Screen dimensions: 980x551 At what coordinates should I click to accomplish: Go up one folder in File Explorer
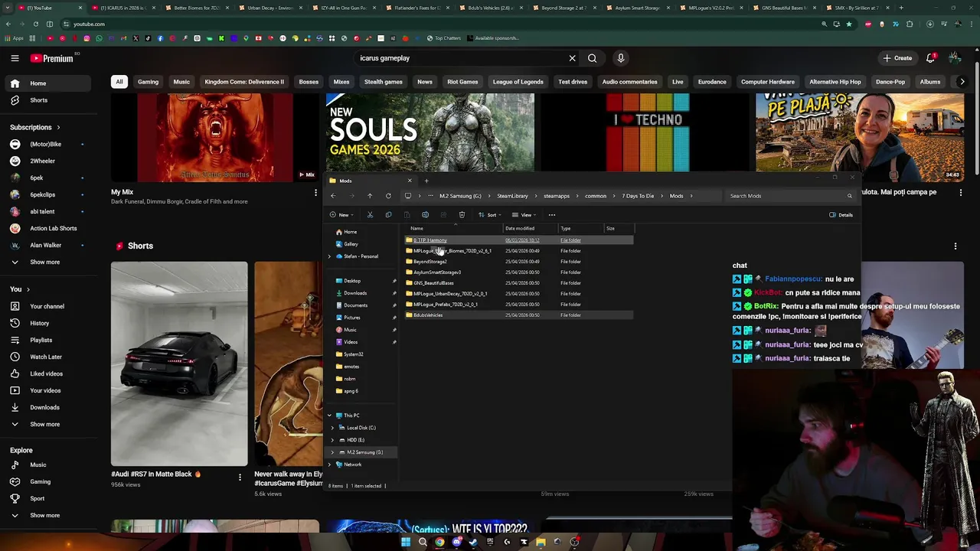pos(370,196)
